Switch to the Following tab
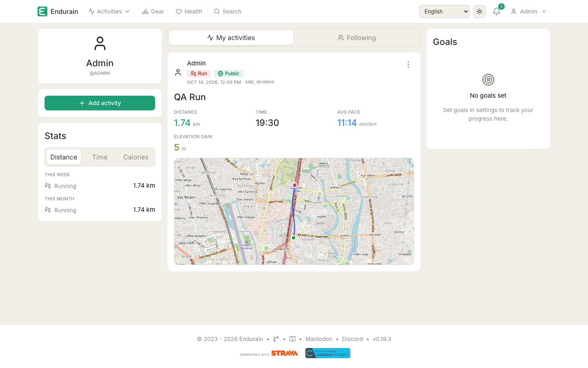Image resolution: width=588 pixels, height=368 pixels. coord(357,38)
